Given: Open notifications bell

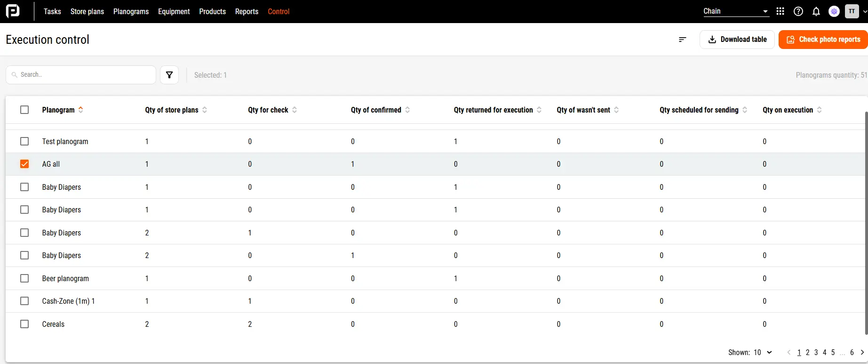Looking at the screenshot, I should 816,11.
